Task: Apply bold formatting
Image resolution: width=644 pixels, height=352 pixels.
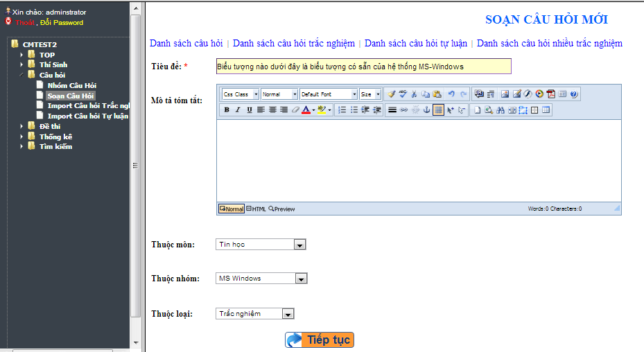Action: tap(226, 109)
